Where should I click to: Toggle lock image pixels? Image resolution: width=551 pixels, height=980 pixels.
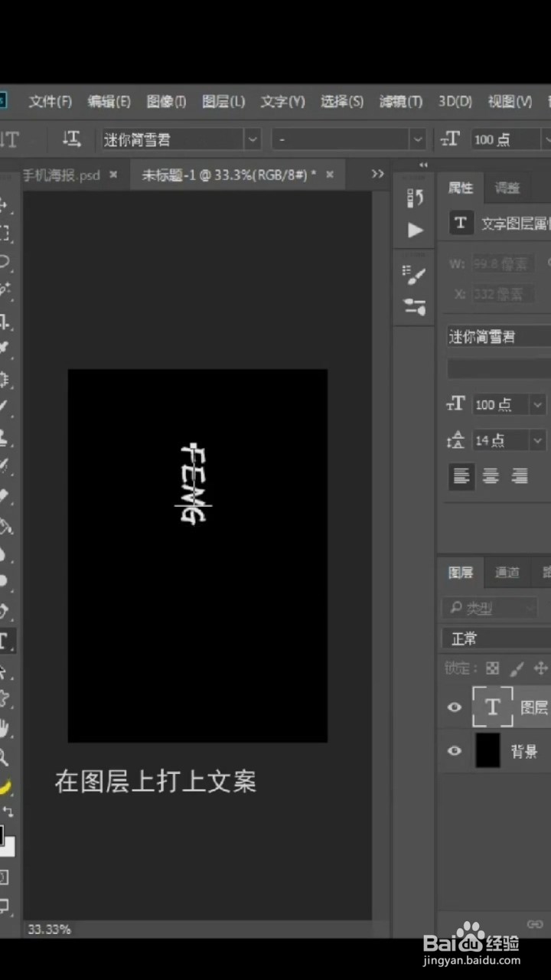[517, 668]
